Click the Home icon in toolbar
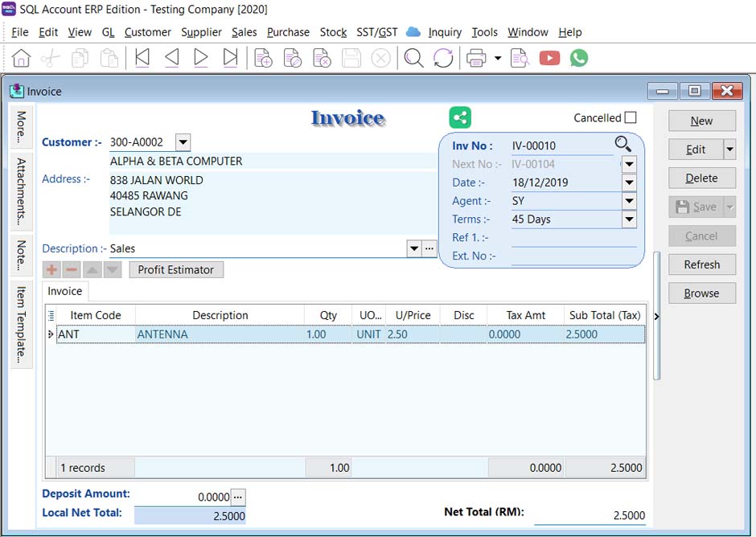Image resolution: width=756 pixels, height=537 pixels. coord(21,58)
